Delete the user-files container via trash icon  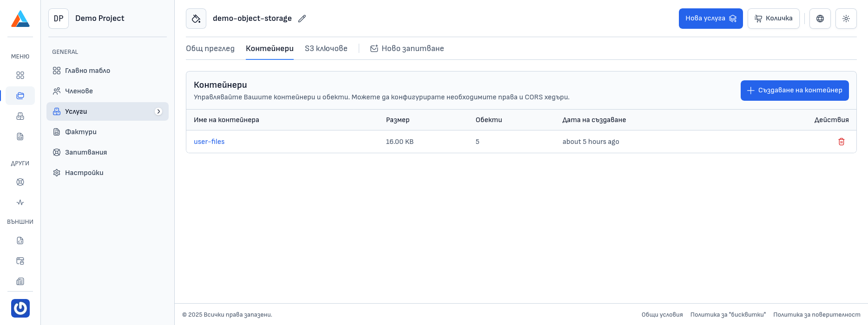[841, 142]
